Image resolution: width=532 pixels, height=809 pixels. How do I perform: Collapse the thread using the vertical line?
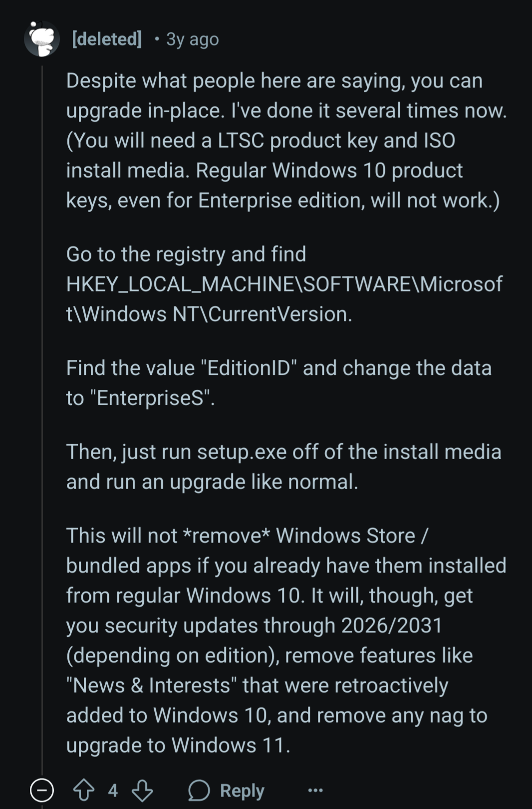click(42, 419)
